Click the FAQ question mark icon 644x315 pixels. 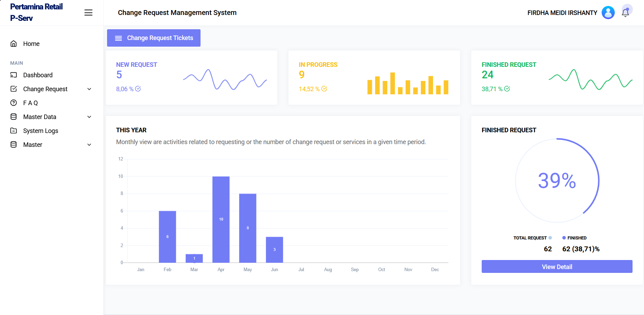point(14,103)
